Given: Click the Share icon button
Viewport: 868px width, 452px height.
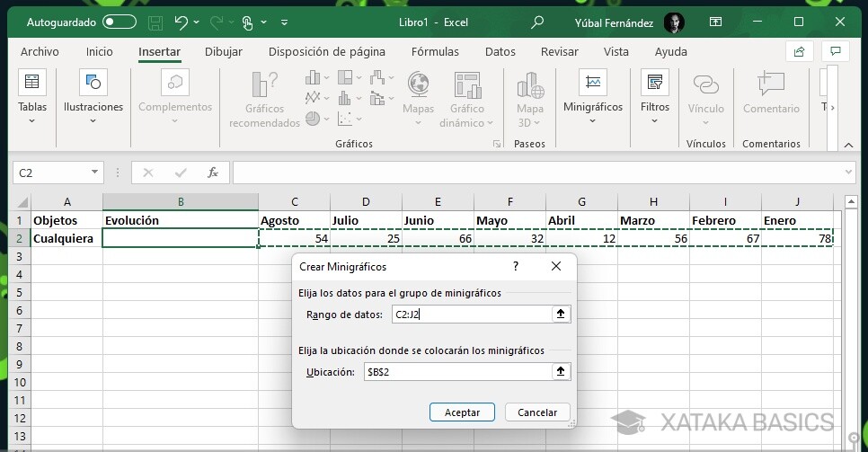Looking at the screenshot, I should pos(800,51).
